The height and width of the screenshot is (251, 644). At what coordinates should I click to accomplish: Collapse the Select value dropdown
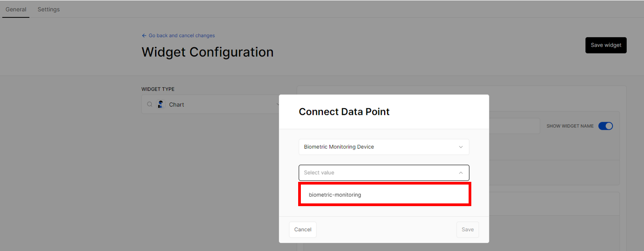pyautogui.click(x=384, y=172)
